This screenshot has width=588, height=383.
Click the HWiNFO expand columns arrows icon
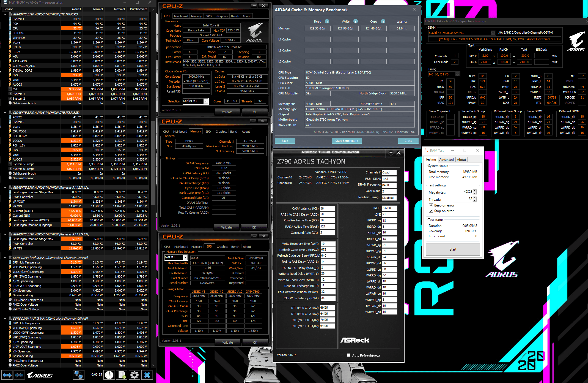(x=7, y=375)
